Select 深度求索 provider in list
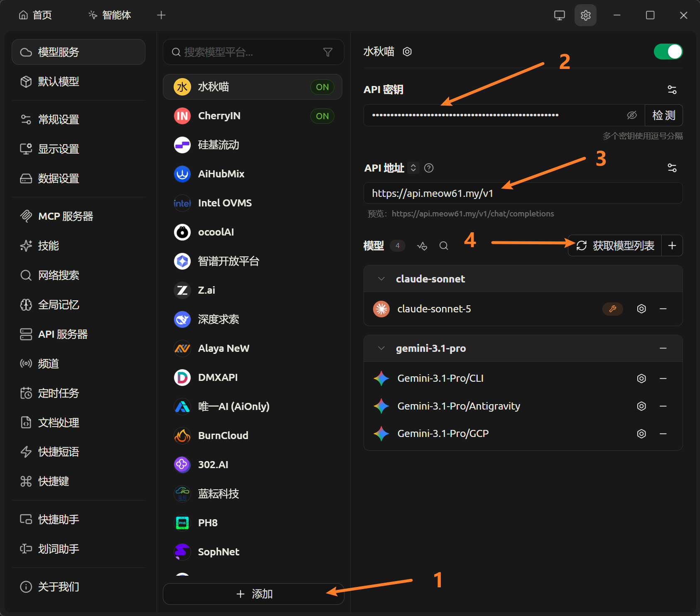 pyautogui.click(x=253, y=319)
